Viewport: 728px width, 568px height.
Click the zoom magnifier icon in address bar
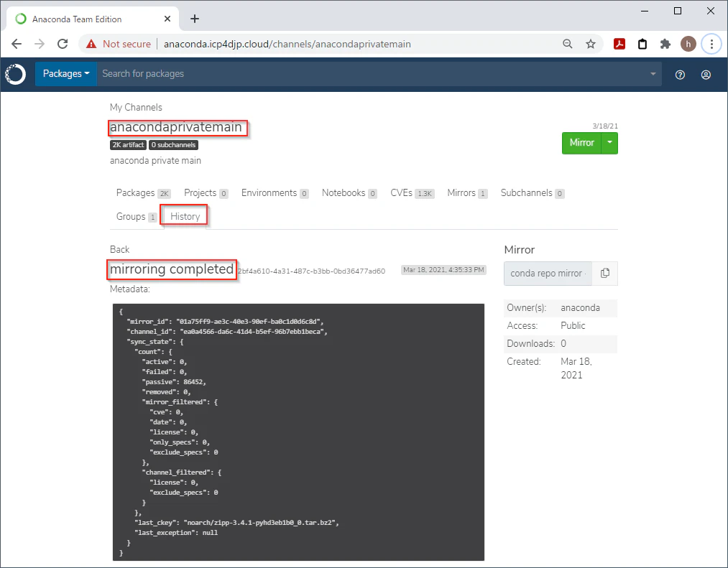[567, 44]
